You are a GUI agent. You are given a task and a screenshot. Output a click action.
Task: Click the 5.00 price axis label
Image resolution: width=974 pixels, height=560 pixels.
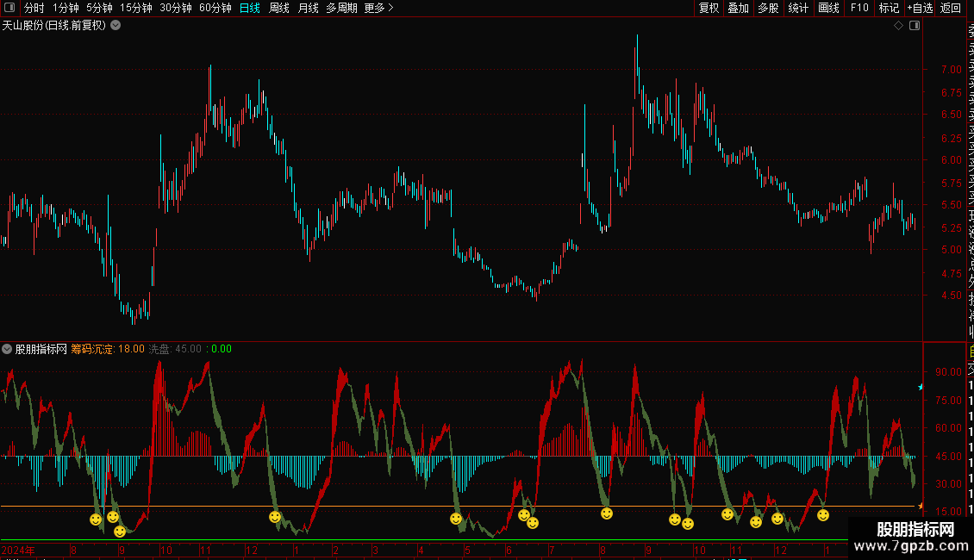point(951,250)
